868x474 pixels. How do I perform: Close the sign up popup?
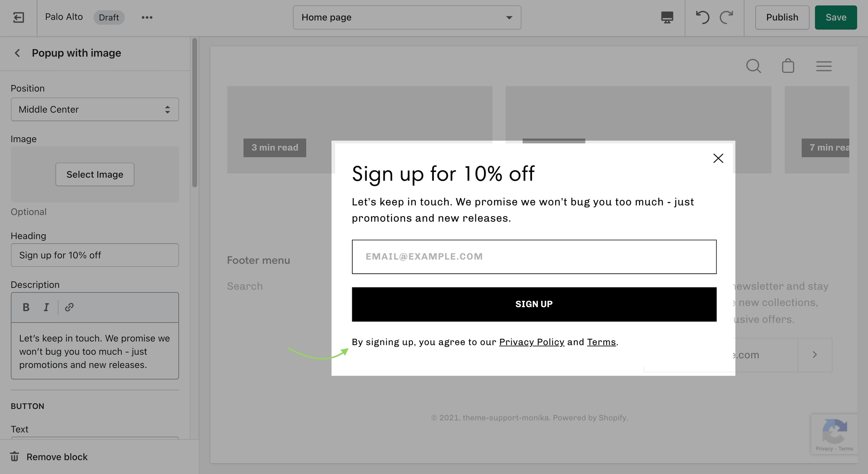718,158
